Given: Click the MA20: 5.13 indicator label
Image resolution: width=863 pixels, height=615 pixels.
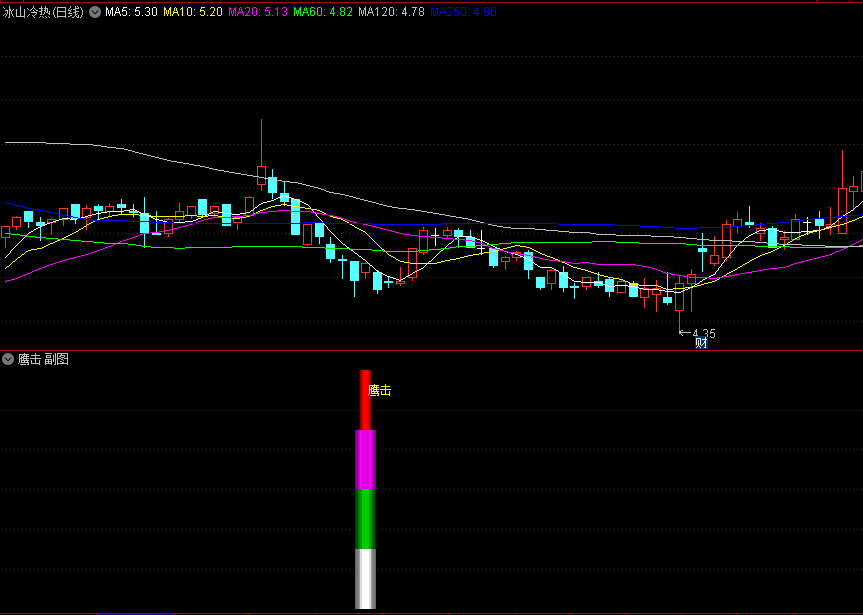Looking at the screenshot, I should pyautogui.click(x=258, y=12).
